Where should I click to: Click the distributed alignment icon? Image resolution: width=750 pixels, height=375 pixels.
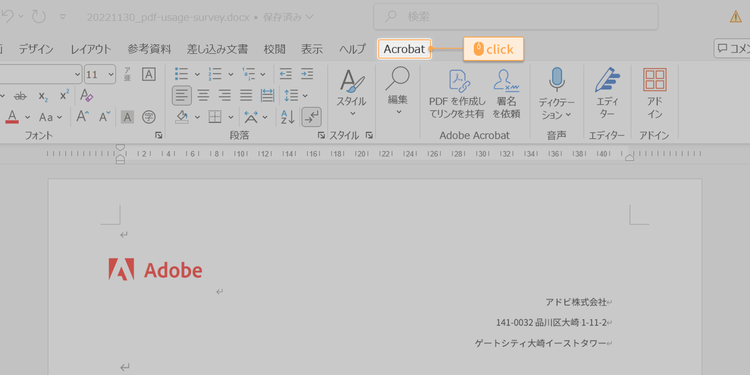(267, 96)
